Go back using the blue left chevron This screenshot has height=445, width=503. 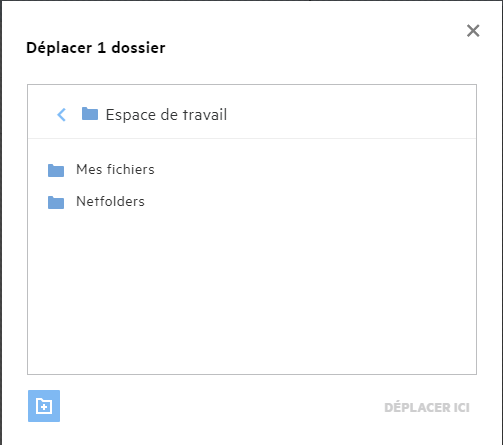coord(61,115)
